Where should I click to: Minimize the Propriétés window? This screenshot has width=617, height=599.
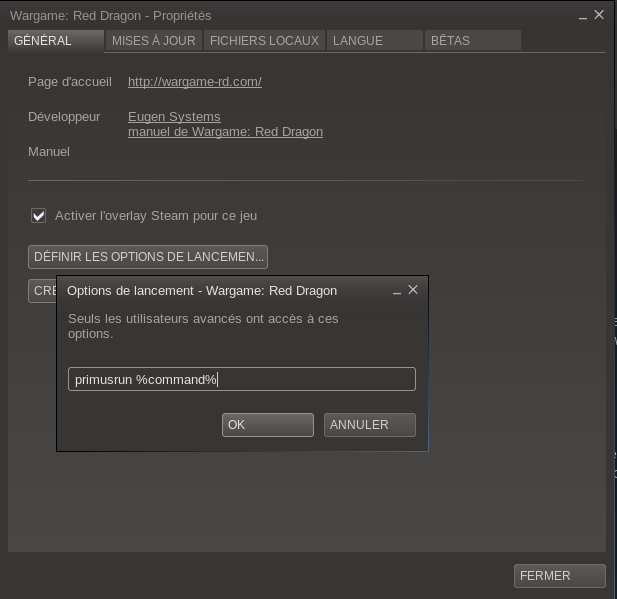[x=583, y=16]
